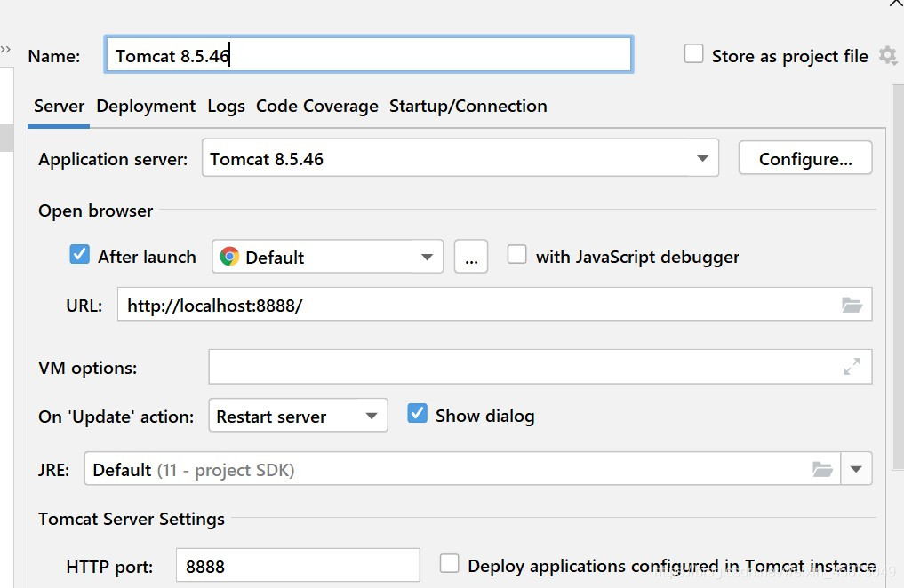This screenshot has height=588, width=904.
Task: Expand the VM options field with arrows icon
Action: [x=852, y=367]
